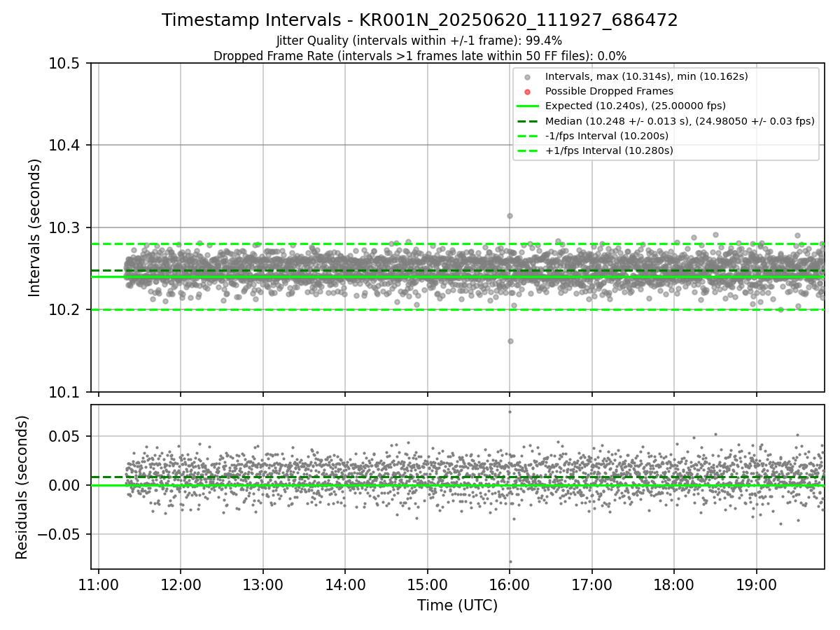Click the 'Residuals (seconds)' y-axis label
This screenshot has width=840, height=630.
tap(22, 487)
